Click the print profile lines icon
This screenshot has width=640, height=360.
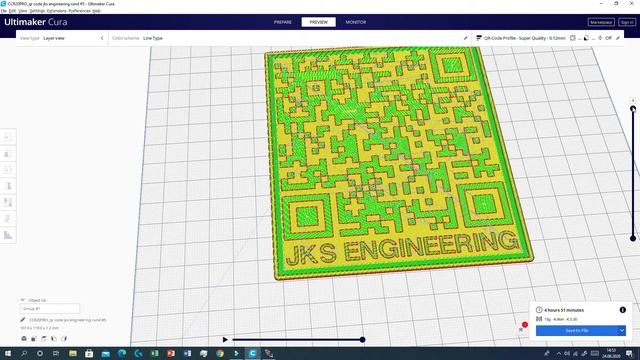[x=479, y=38]
